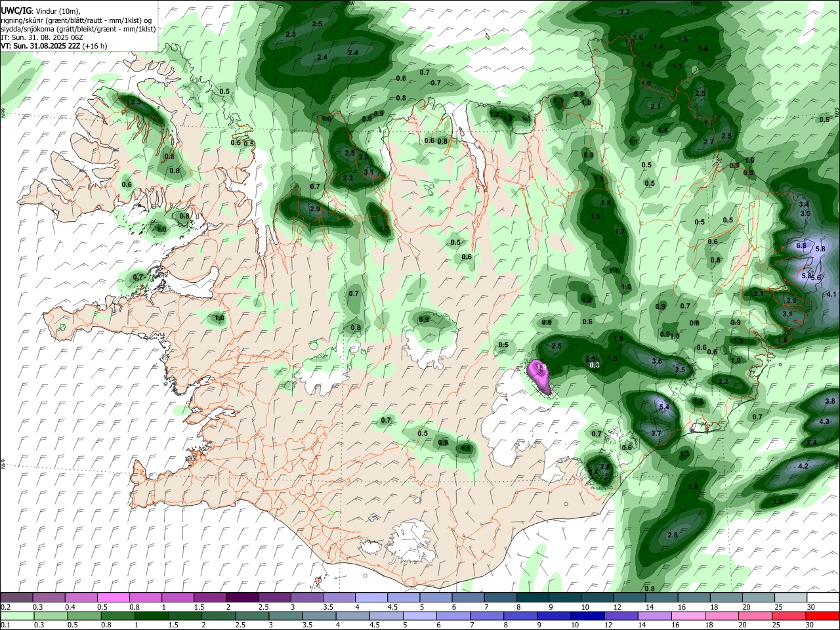Click the dusky purple 0.2 sleet legend swatch
This screenshot has height=630, width=840.
17,597
